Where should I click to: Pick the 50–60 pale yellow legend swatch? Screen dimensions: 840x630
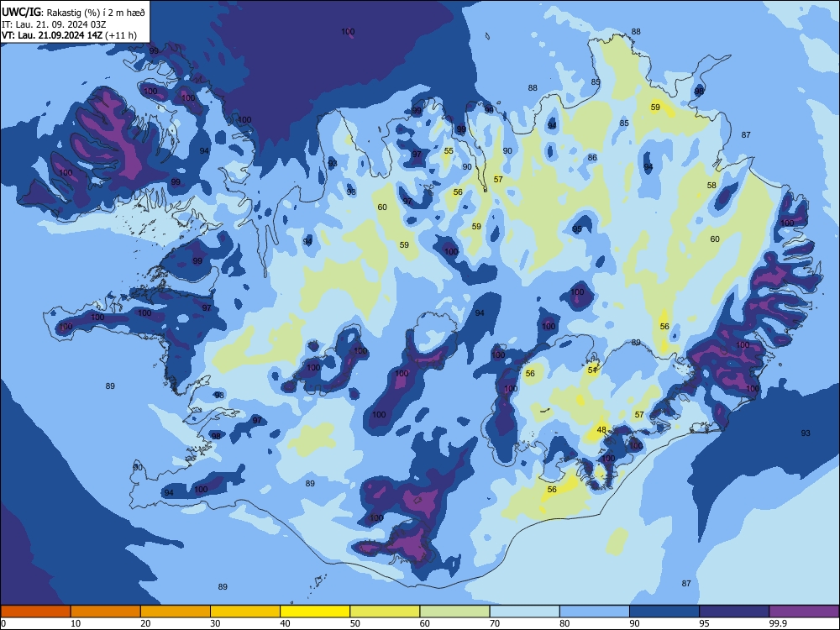(x=385, y=612)
